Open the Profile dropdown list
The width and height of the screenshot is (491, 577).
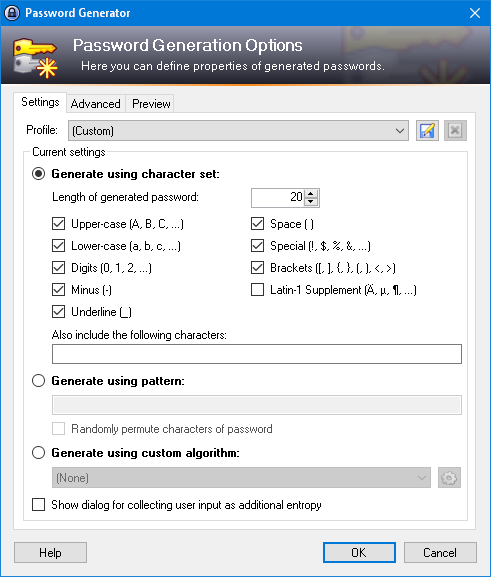tap(238, 131)
